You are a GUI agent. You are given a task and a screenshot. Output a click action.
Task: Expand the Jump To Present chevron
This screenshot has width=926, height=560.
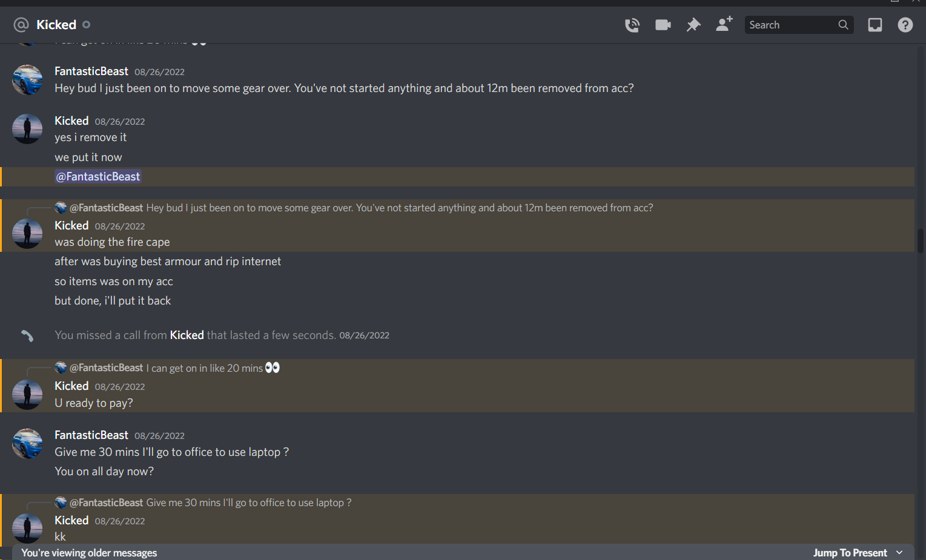pyautogui.click(x=899, y=553)
